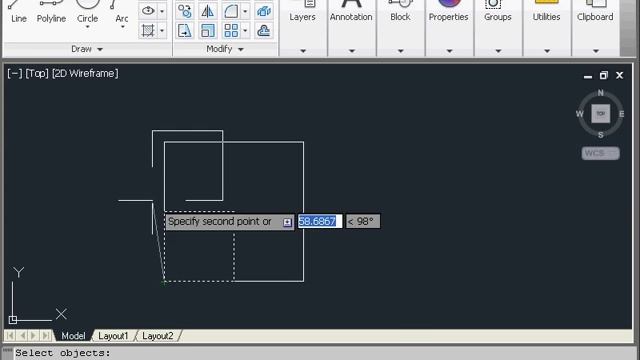This screenshot has height=360, width=640.
Task: Expand the Draw panel title
Action: point(87,49)
